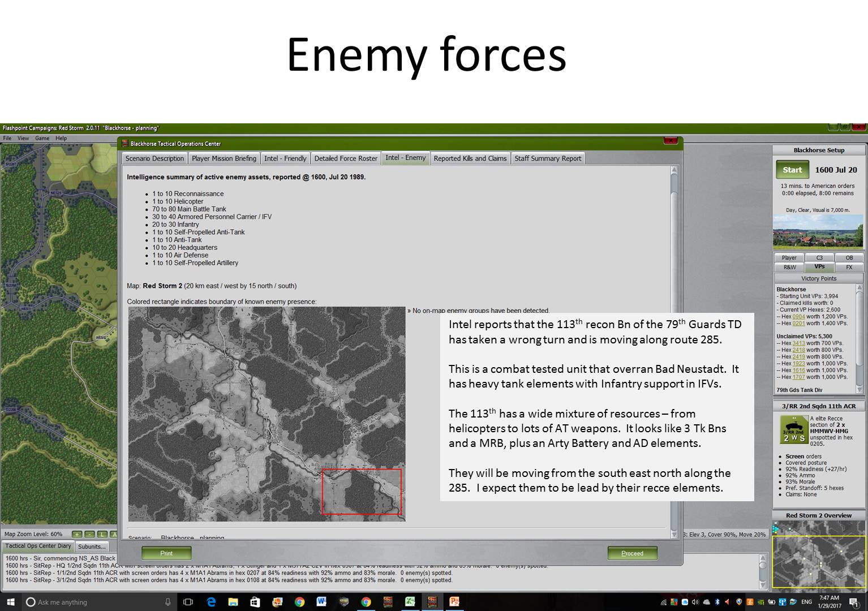Open the View menu
This screenshot has height=611, width=868.
coord(23,138)
